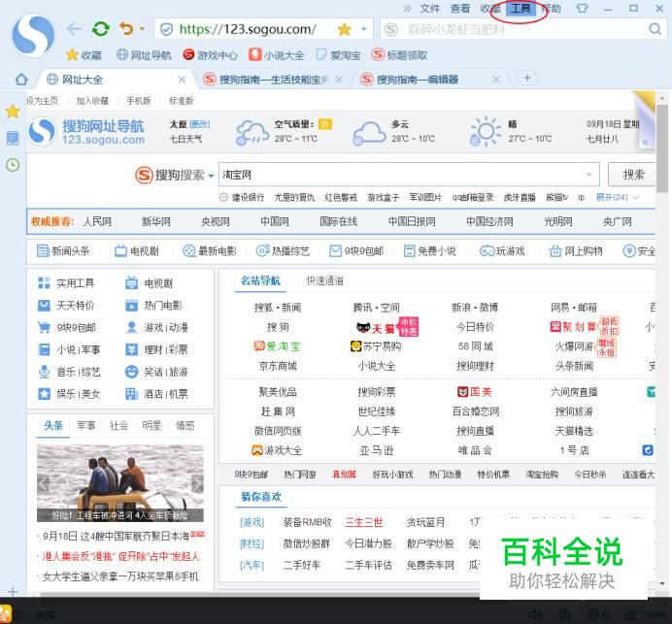Screen dimensions: 672x624
Task: Open 亚马逊 link
Action: (376, 450)
